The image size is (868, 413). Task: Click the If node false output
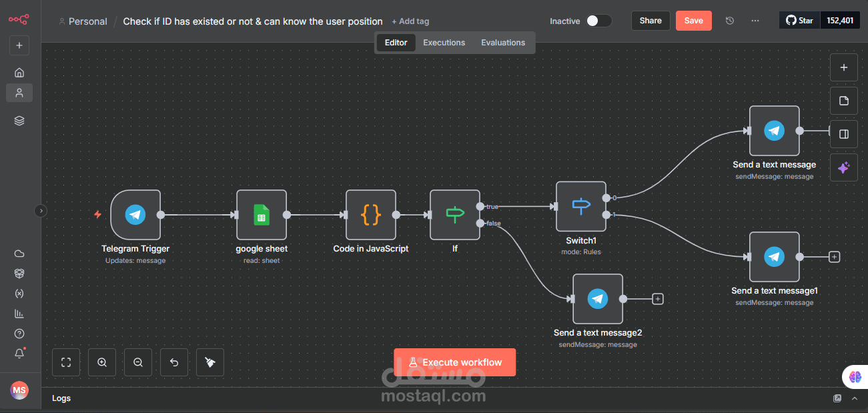click(x=480, y=223)
